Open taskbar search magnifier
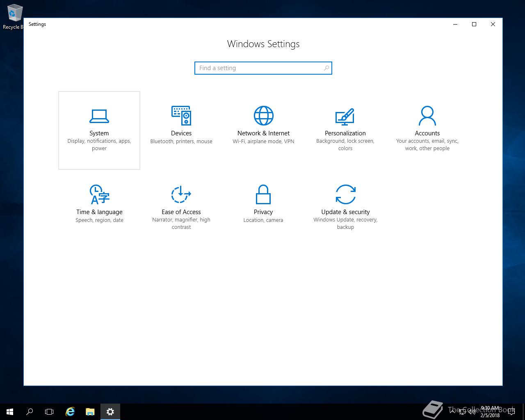 click(x=30, y=412)
